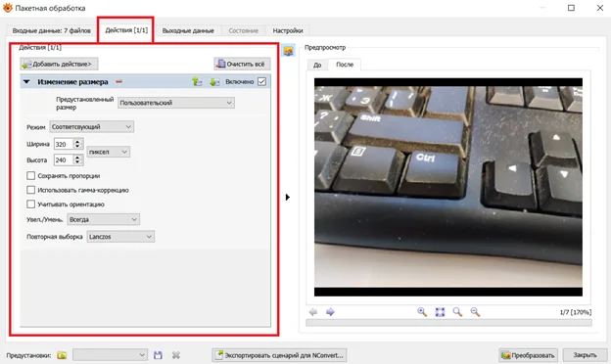Collapse the preview panel with black arrow
The width and height of the screenshot is (611, 364).
288,197
